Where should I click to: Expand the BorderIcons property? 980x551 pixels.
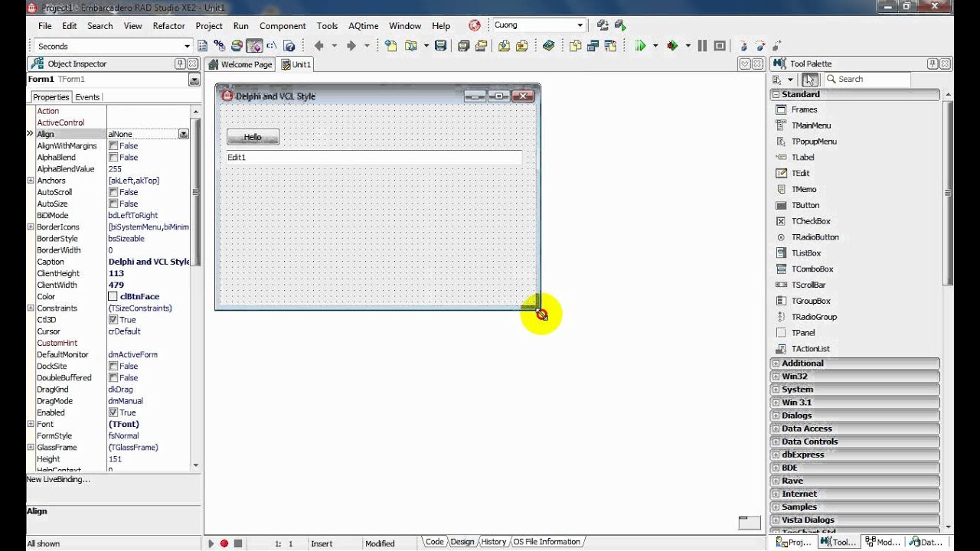(31, 227)
